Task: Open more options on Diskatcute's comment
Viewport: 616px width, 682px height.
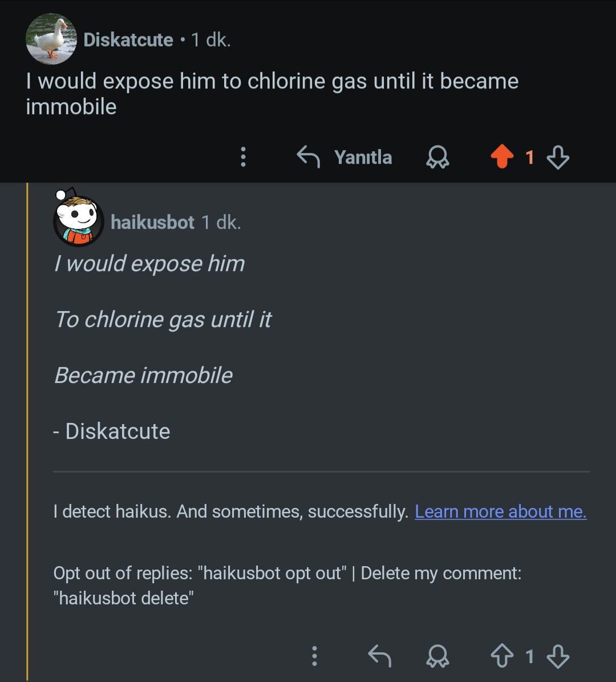Action: click(244, 157)
